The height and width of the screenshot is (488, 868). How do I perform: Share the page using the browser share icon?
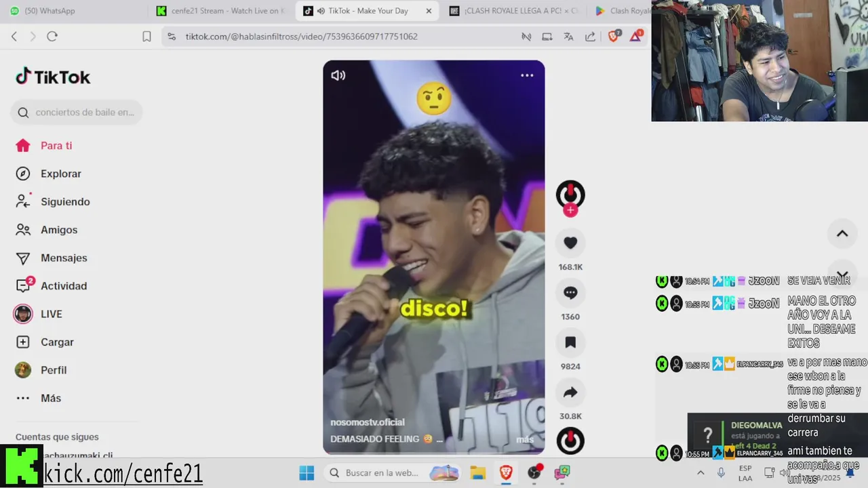[590, 37]
